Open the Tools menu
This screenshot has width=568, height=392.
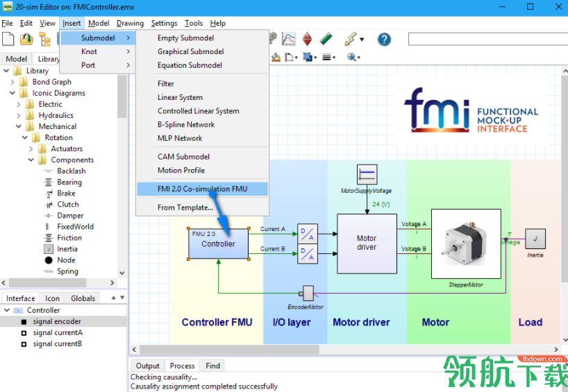pos(194,23)
